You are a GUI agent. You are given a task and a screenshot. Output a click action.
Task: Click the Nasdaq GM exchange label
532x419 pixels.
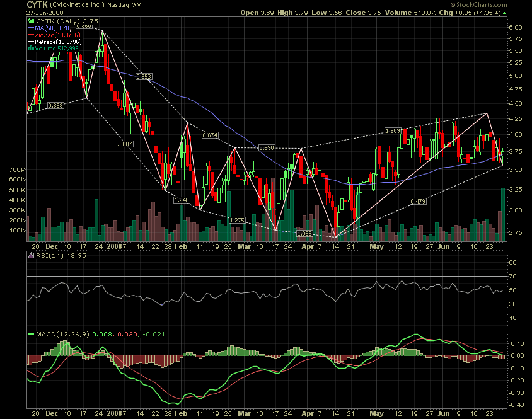click(x=125, y=5)
